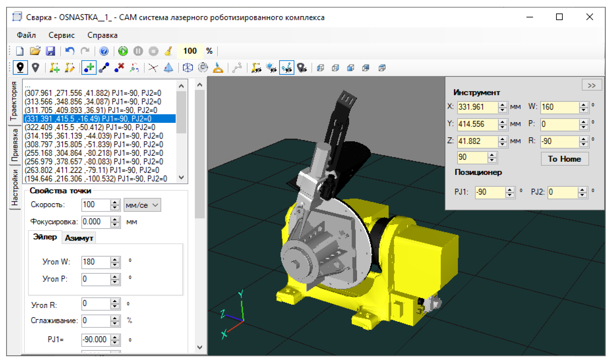This screenshot has width=613, height=364.
Task: Open the help question mark icon
Action: click(104, 51)
